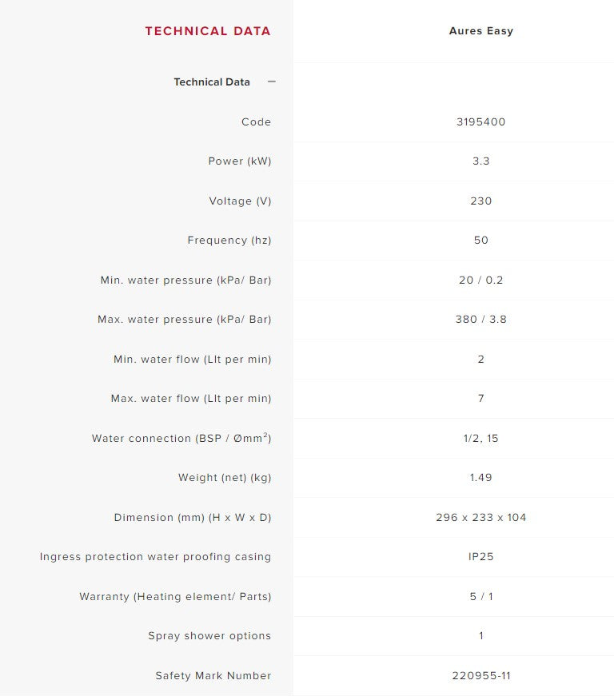Select the 380 / 3.8 pressure value
Viewport: 614px width, 700px height.
(481, 319)
